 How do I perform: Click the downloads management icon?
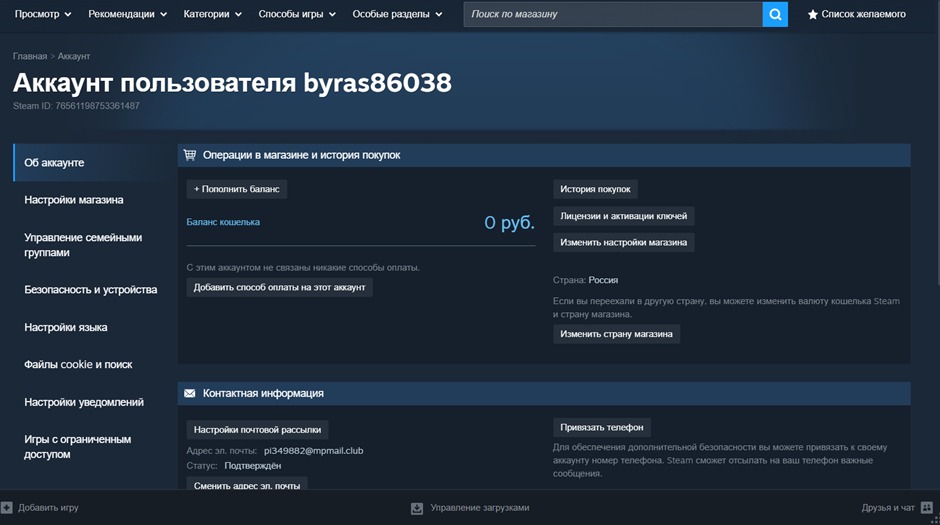pyautogui.click(x=417, y=508)
